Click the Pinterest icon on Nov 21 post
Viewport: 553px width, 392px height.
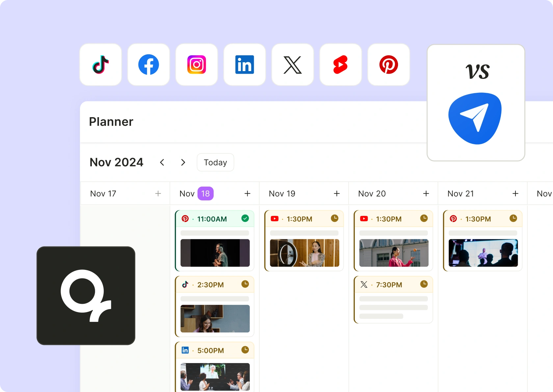click(x=453, y=219)
